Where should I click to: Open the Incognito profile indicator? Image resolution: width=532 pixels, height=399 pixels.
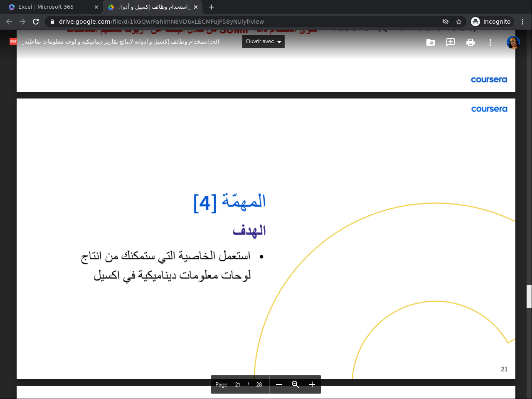coord(491,22)
